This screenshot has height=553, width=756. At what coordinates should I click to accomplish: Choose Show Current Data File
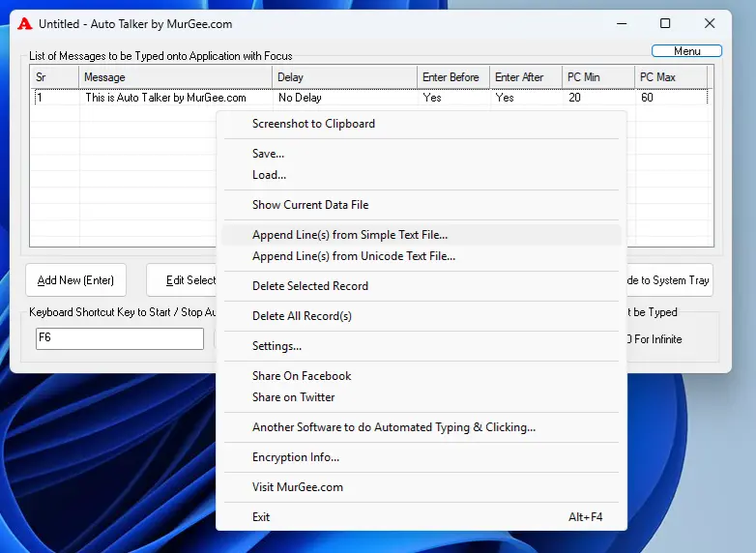[422, 205]
